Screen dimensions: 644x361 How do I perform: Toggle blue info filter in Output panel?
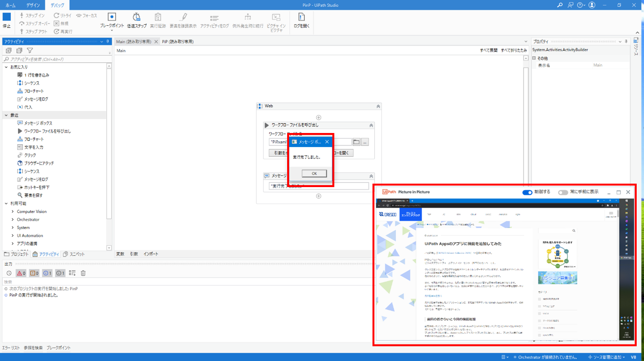point(47,273)
